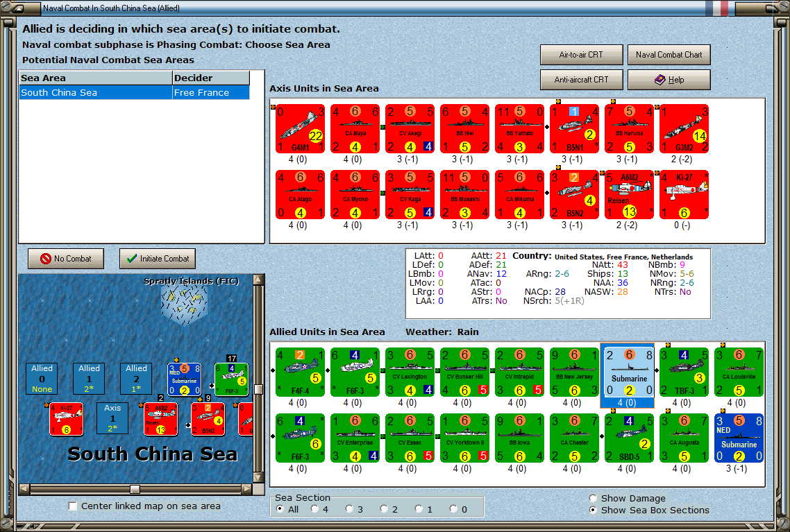Select Show Sea Box Sections option
This screenshot has height=532, width=790.
(594, 510)
